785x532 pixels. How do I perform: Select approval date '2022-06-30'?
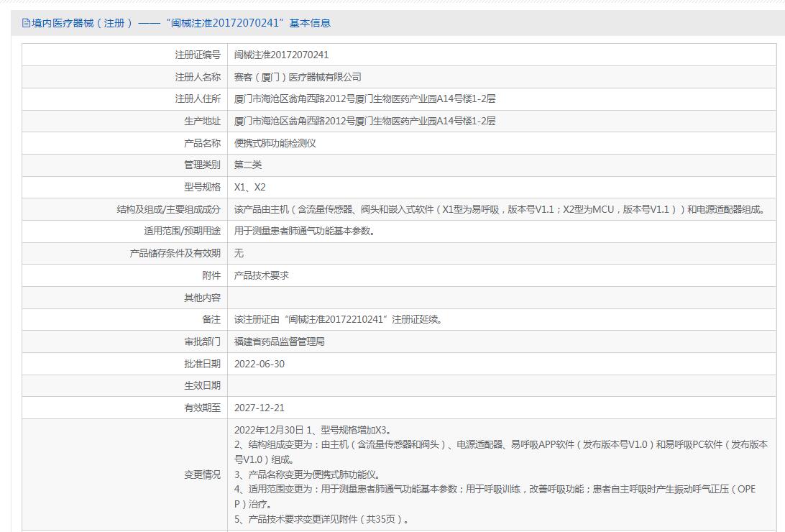pos(260,364)
